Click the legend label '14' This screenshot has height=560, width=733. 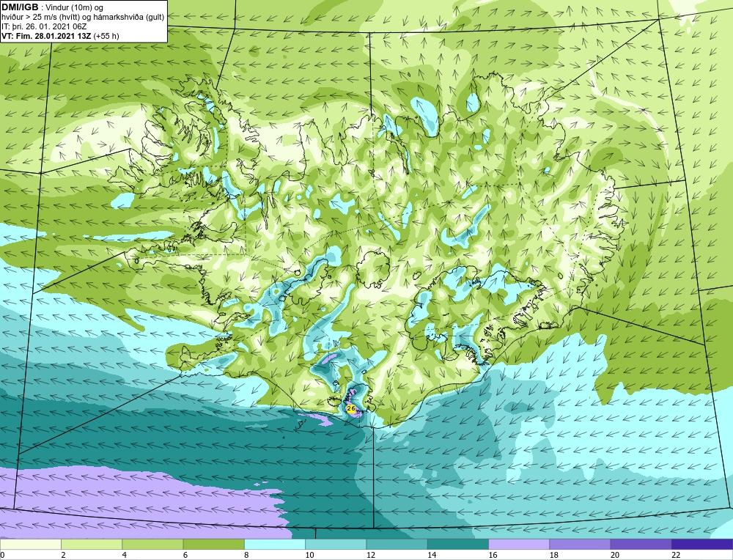pos(431,555)
